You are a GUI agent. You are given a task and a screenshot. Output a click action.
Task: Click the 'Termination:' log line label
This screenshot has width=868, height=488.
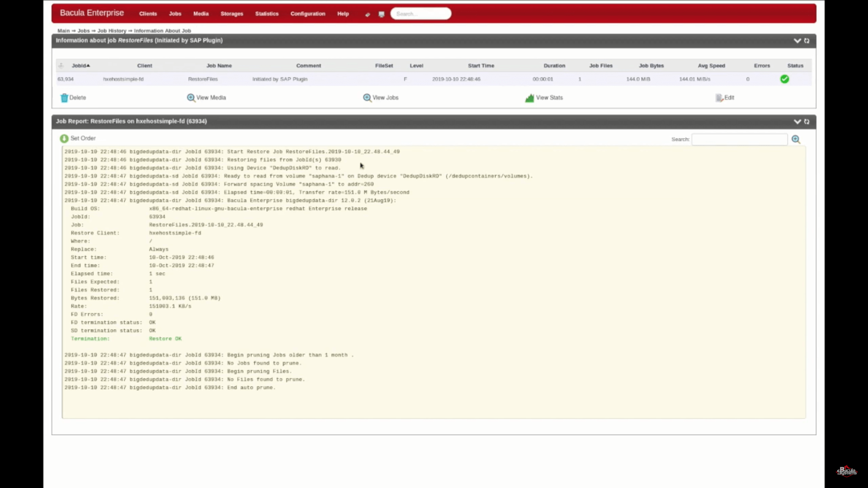point(90,338)
